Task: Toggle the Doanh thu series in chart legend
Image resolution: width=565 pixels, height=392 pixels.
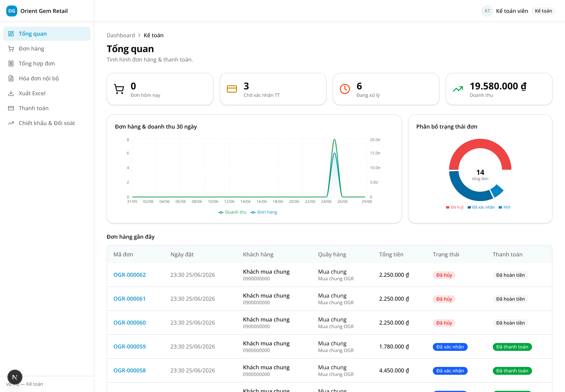Action: (x=232, y=212)
